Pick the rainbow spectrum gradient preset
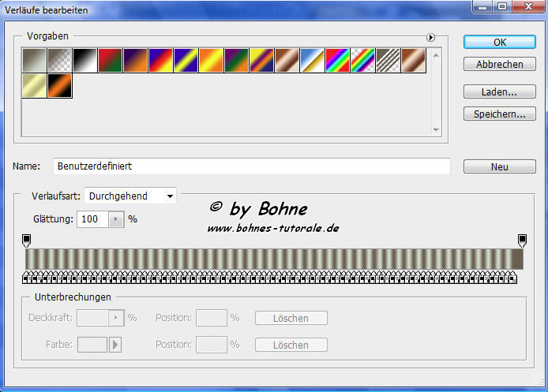 [x=338, y=60]
